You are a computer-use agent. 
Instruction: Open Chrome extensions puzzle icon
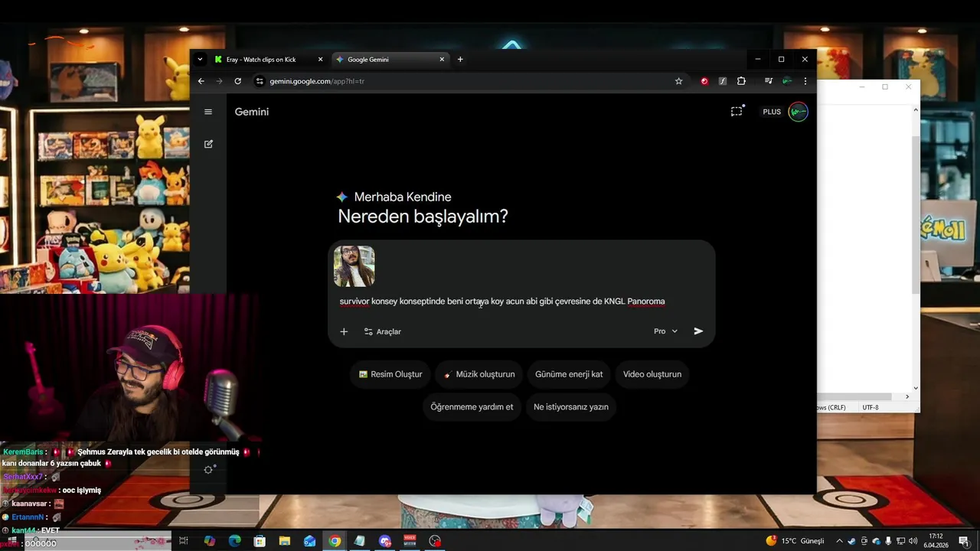pos(741,81)
